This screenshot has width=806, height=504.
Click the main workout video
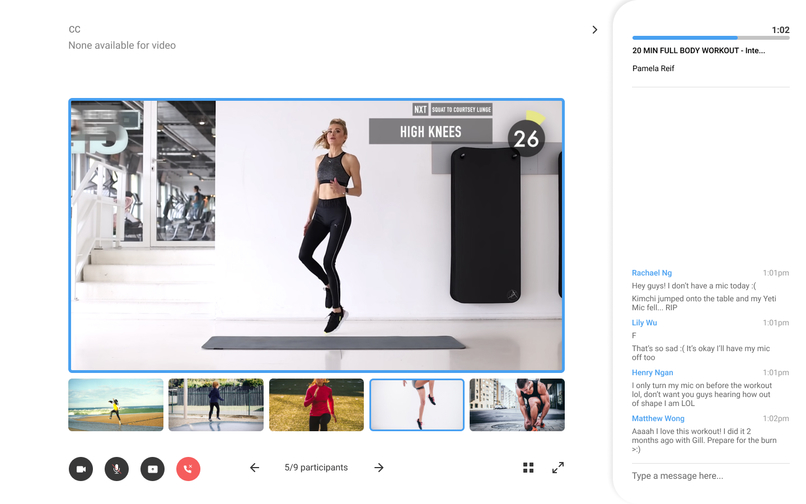coord(317,235)
